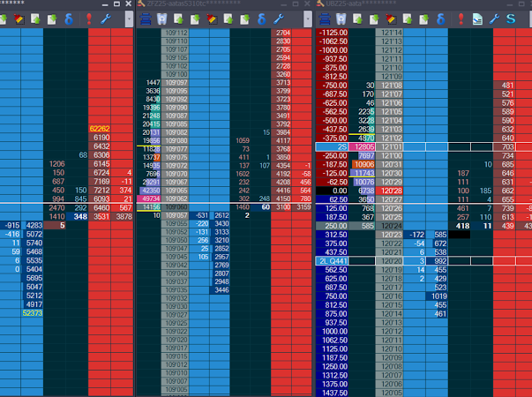The width and height of the screenshot is (532, 397).
Task: Click the red exclamation icon in the UBZ25 toolbar
Action: pyautogui.click(x=461, y=19)
